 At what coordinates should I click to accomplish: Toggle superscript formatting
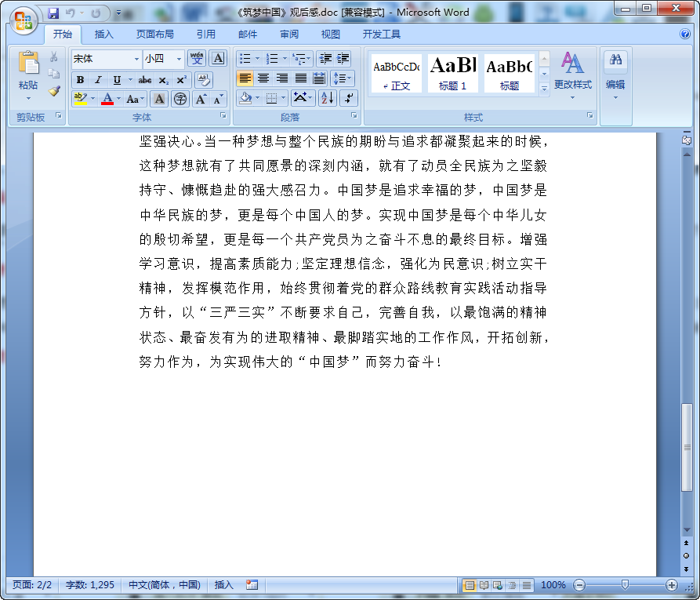182,79
